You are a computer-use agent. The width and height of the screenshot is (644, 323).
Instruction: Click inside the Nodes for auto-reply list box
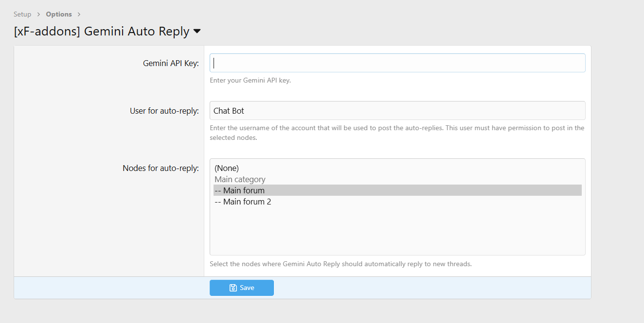click(x=397, y=228)
